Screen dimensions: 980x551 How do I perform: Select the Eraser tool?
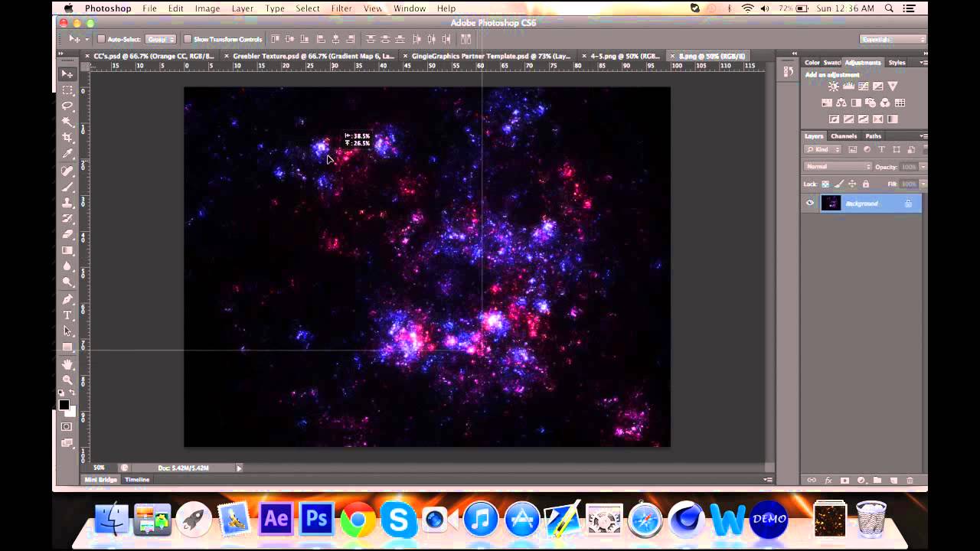(67, 235)
